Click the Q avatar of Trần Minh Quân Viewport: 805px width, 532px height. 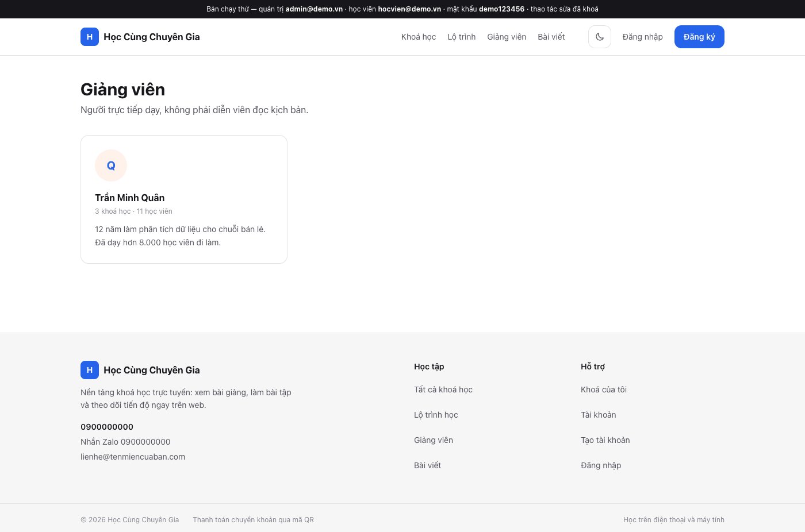pos(111,165)
